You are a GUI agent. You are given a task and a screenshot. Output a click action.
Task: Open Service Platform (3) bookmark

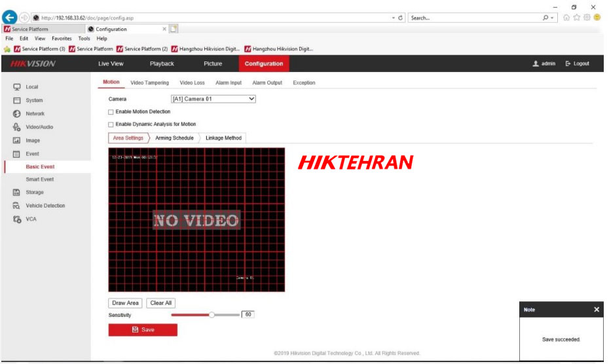coord(39,49)
